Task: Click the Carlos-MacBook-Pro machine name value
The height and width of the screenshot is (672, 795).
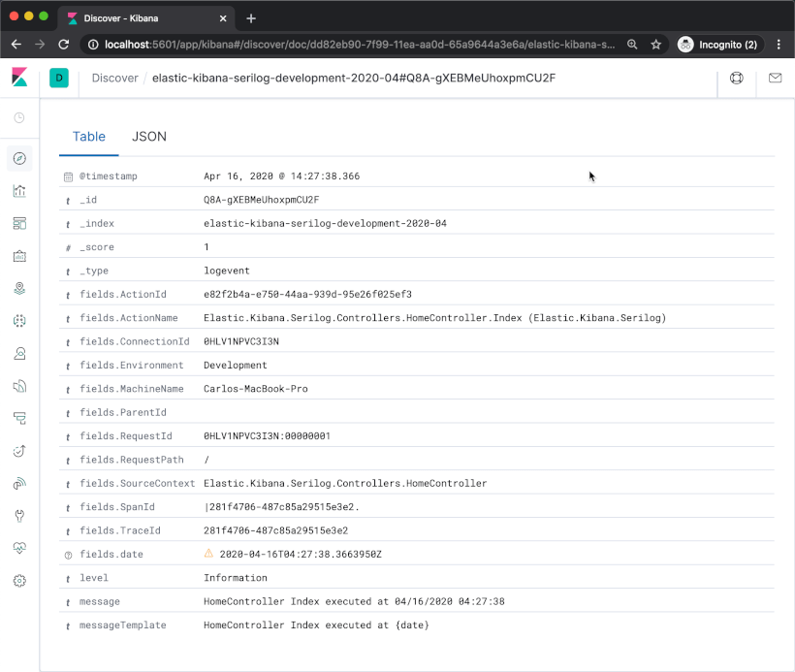Action: click(x=256, y=389)
